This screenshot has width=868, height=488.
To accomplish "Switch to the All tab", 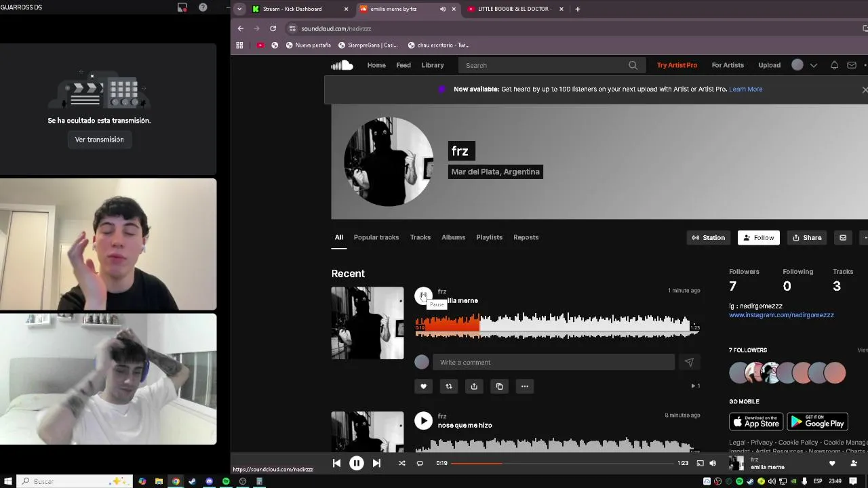I will 338,237.
